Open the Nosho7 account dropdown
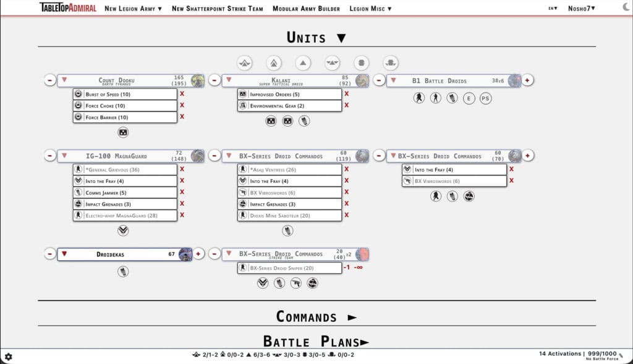This screenshot has height=364, width=633. click(581, 9)
